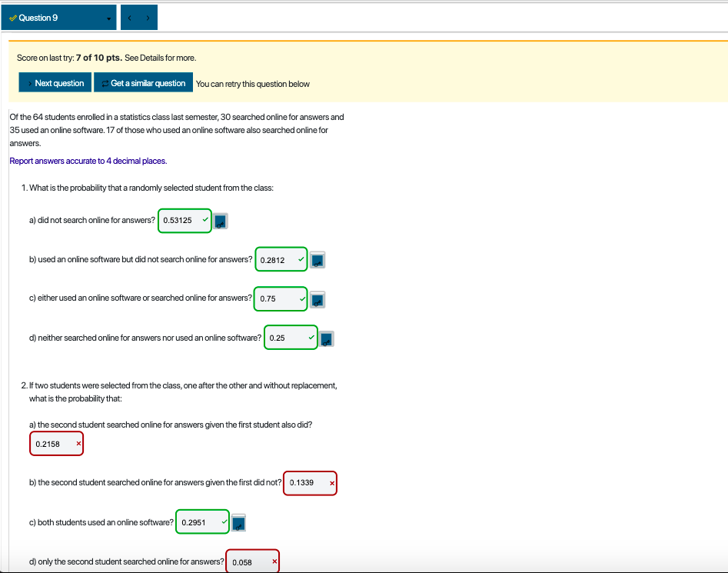Open the answer key icon beside 0.25

pos(327,338)
